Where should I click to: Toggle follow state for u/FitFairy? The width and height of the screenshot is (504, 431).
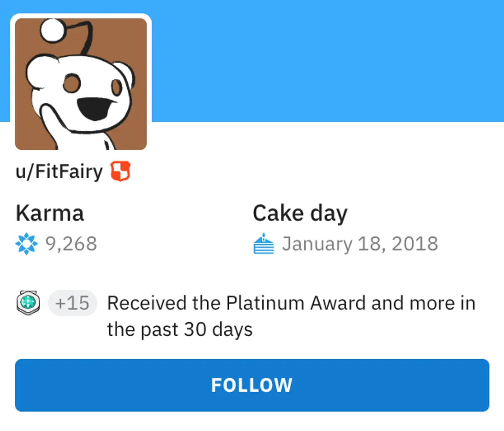[252, 384]
